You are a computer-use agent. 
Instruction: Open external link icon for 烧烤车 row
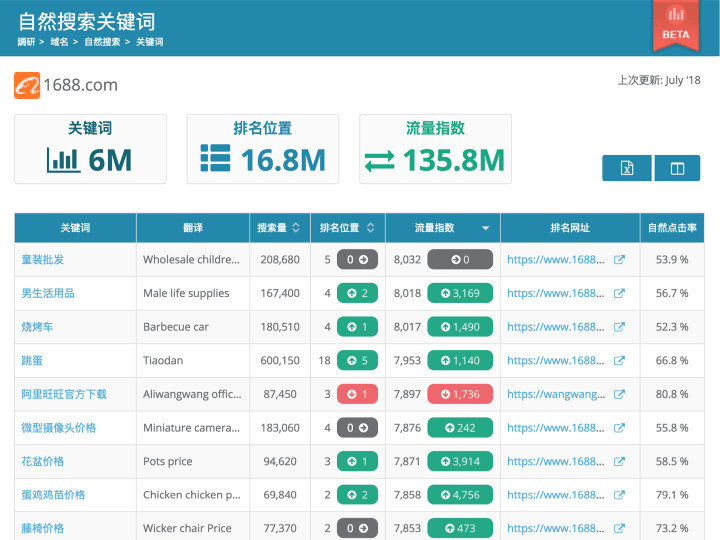(619, 327)
